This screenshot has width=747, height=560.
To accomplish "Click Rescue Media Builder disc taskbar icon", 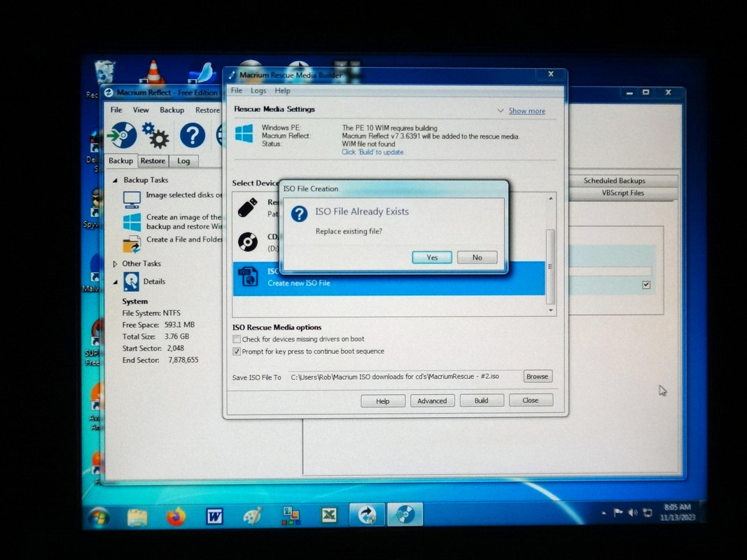I will click(x=405, y=514).
